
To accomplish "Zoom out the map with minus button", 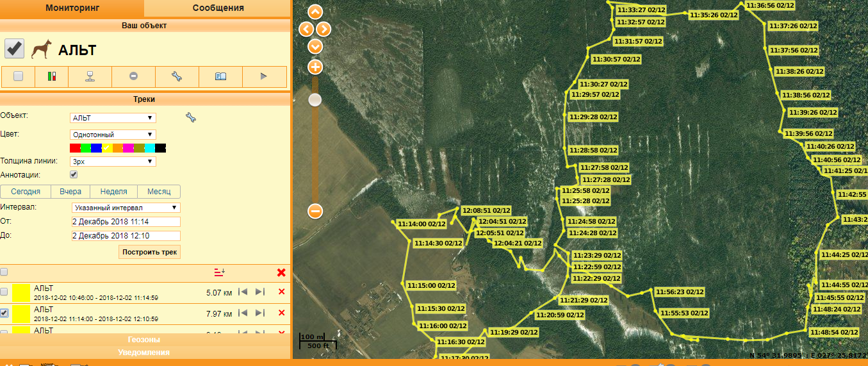I will coord(315,211).
